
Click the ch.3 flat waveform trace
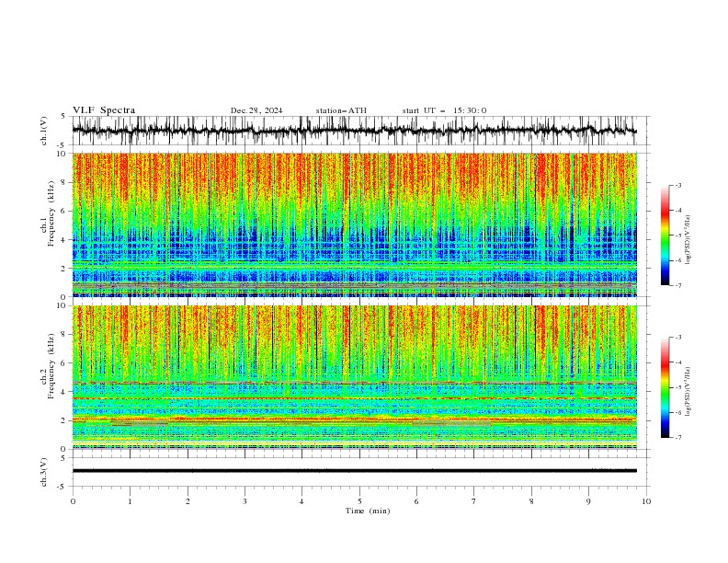click(x=354, y=471)
